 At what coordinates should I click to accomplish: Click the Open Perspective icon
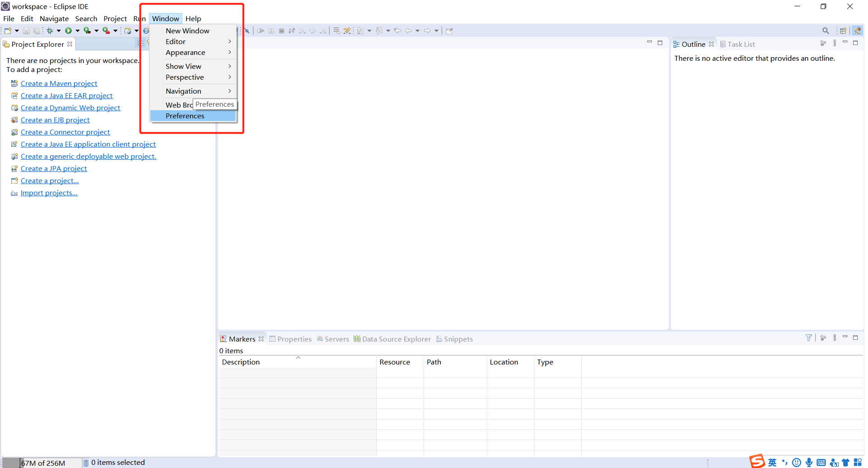pos(843,31)
